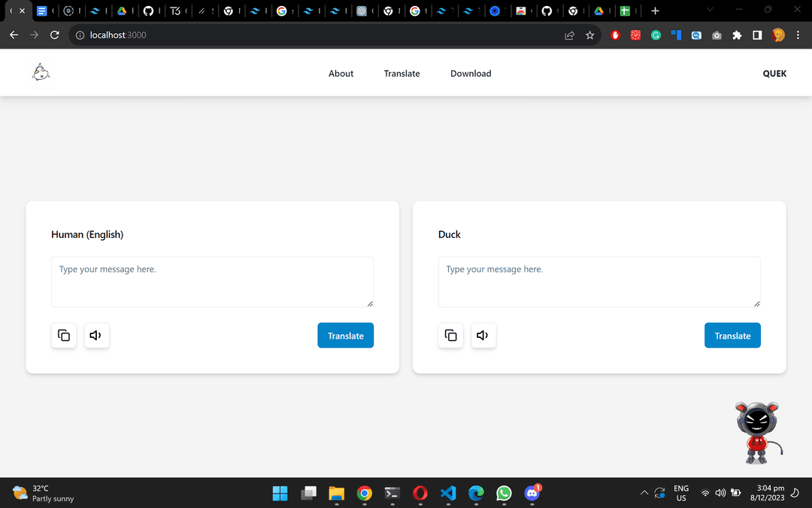Launch VS Code from the taskbar
Image resolution: width=812 pixels, height=508 pixels.
[448, 494]
